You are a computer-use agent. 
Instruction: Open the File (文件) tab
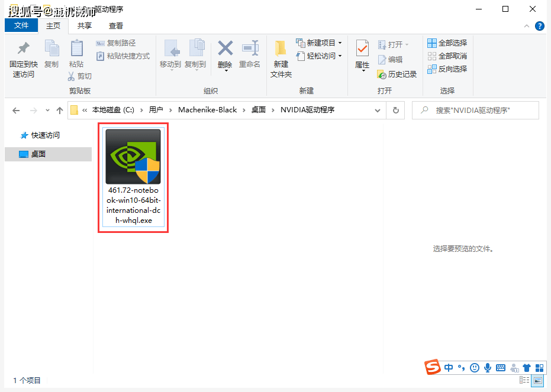point(21,25)
